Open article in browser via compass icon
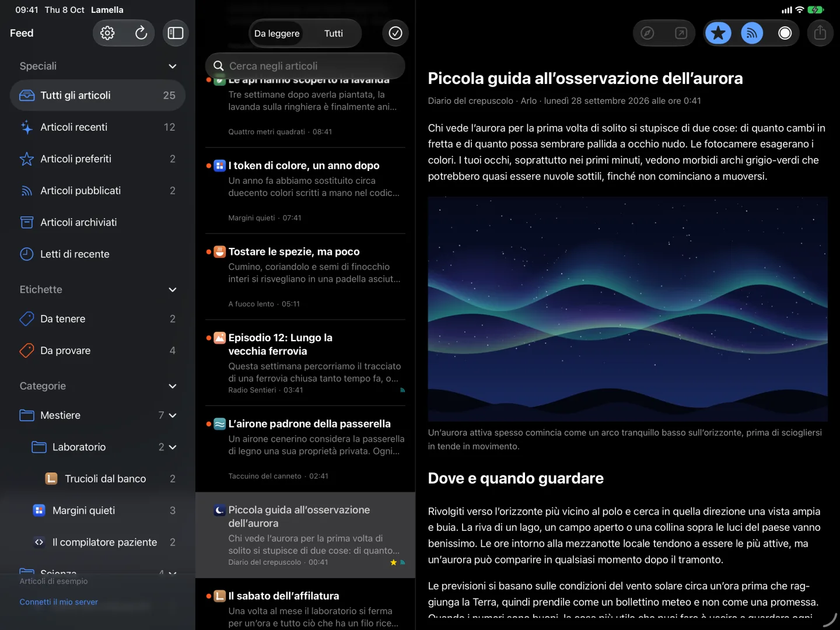Viewport: 840px width, 630px height. point(647,33)
